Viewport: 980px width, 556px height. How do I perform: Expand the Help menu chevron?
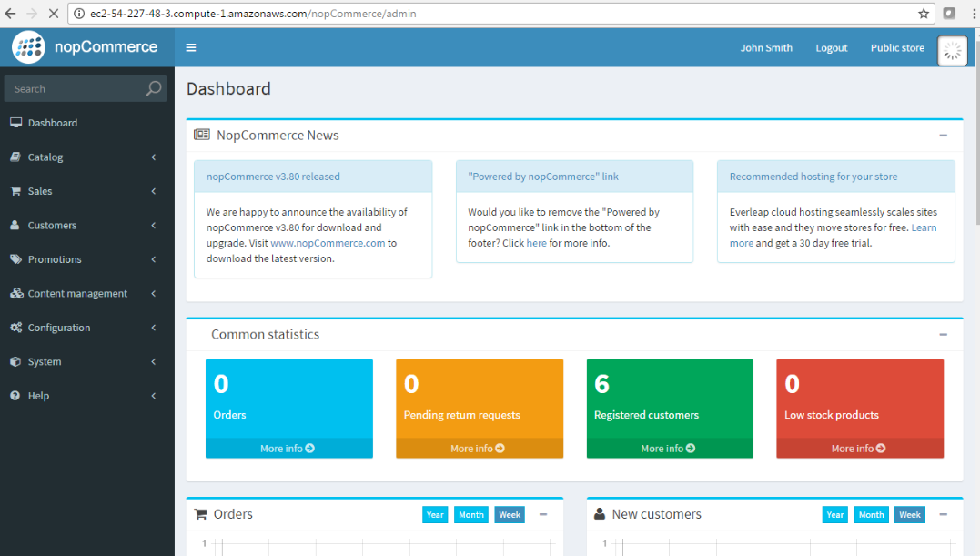point(154,395)
